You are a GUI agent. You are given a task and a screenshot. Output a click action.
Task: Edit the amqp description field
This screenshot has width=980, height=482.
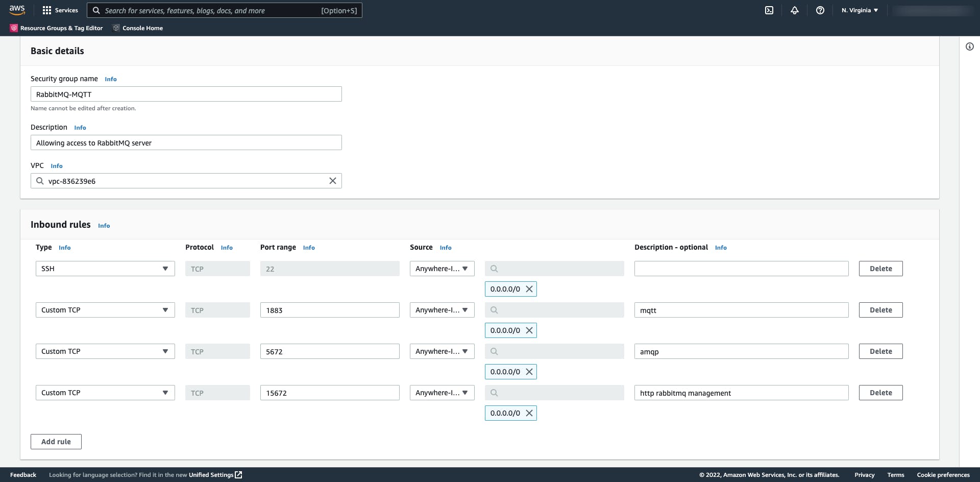(741, 351)
